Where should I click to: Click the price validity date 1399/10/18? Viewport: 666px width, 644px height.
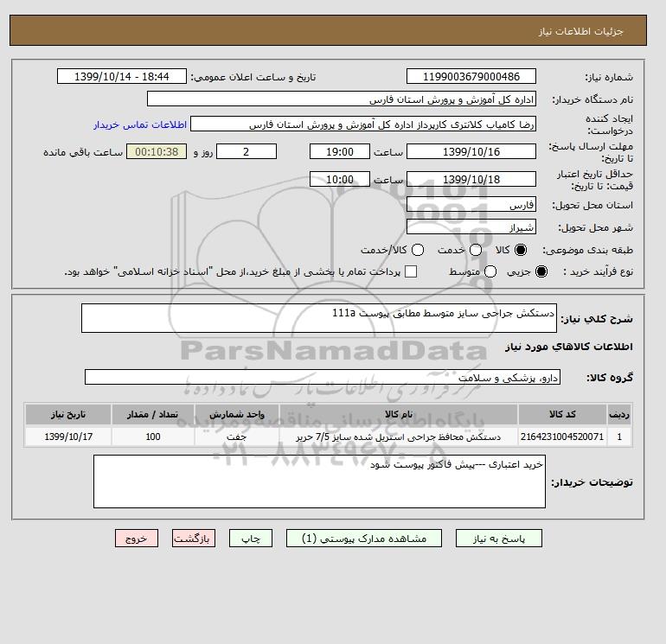tap(471, 179)
